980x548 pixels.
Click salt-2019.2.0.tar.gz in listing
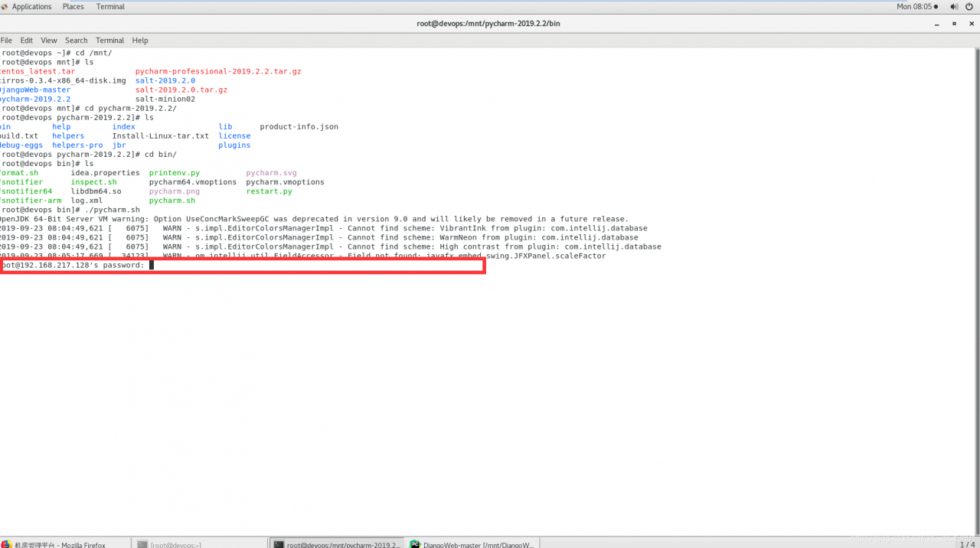coord(181,90)
